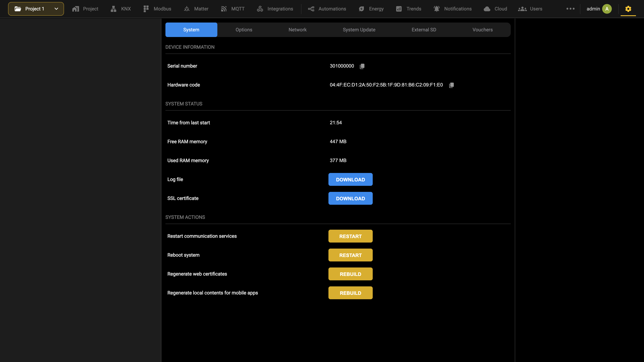Viewport: 644px width, 362px height.
Task: Click the 21:54 uptime value
Action: [x=336, y=123]
